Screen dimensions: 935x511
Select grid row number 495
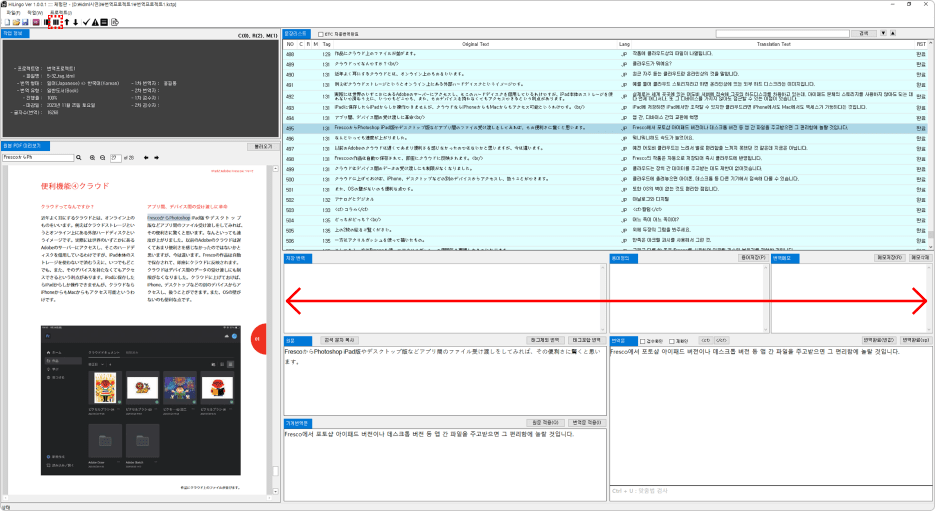(605, 128)
